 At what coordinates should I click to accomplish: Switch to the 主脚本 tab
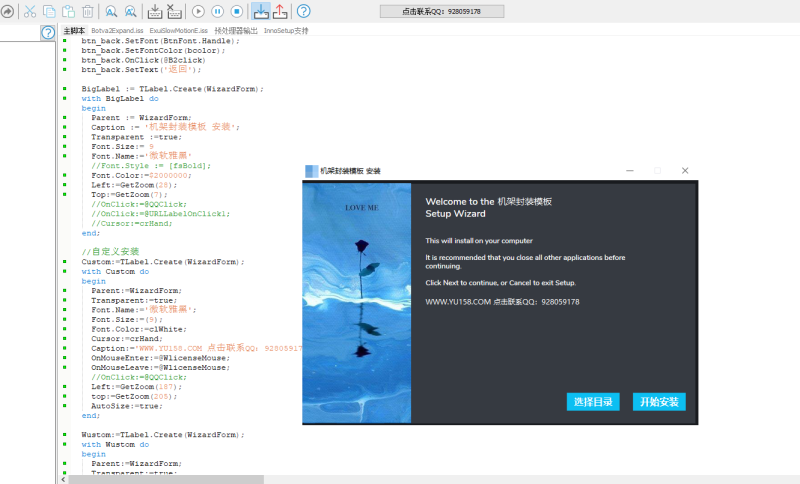(x=74, y=31)
